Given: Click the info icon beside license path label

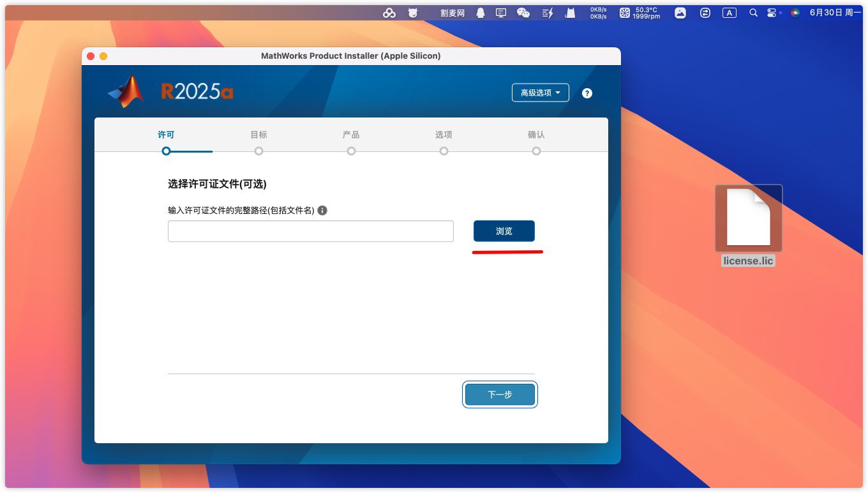Looking at the screenshot, I should tap(322, 210).
